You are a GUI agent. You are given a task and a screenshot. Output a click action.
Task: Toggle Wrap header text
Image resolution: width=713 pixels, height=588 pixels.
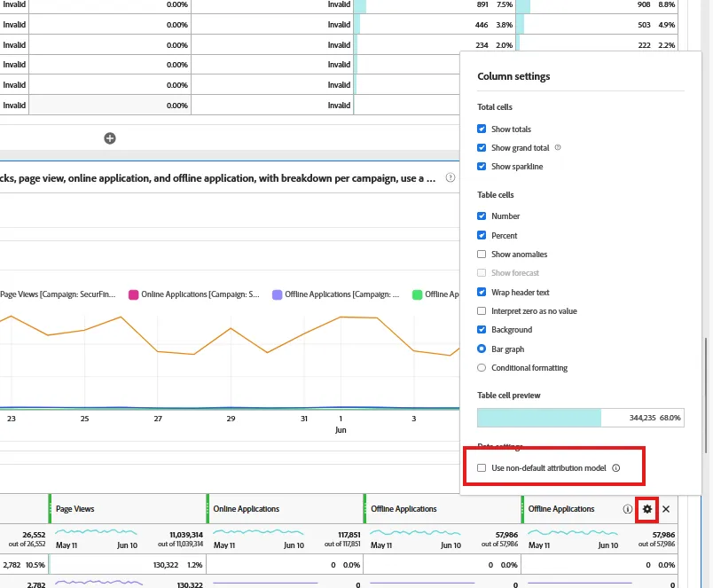(482, 292)
